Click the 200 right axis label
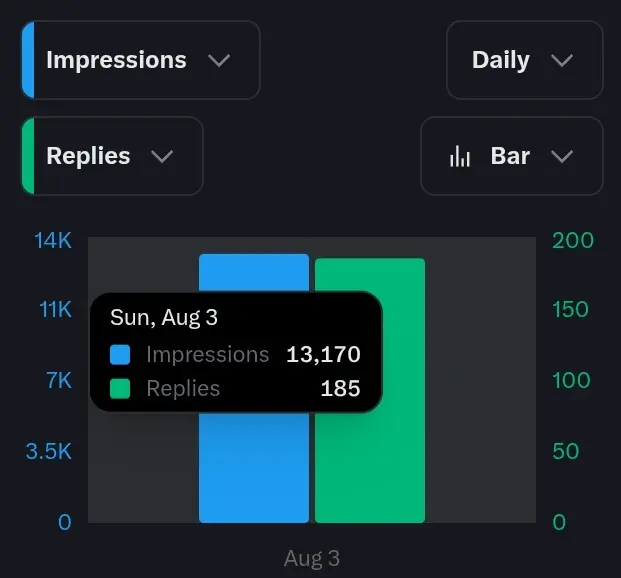 [573, 240]
